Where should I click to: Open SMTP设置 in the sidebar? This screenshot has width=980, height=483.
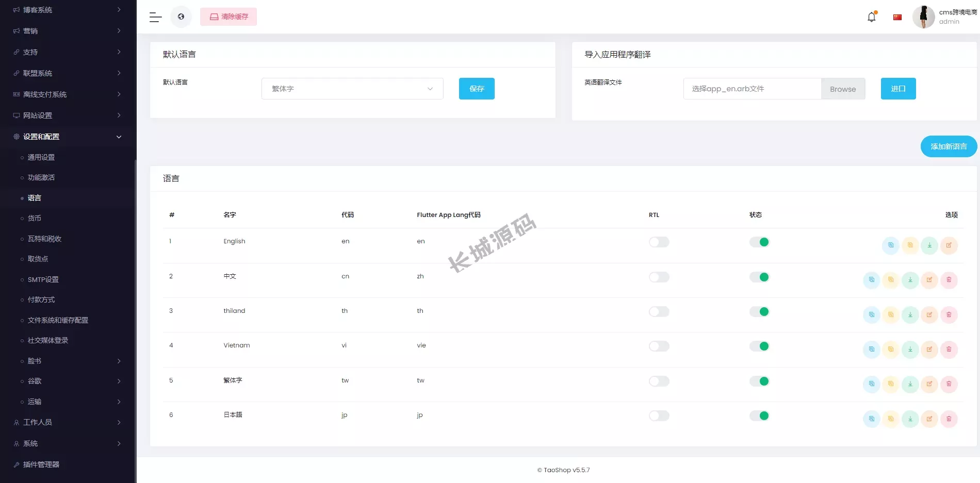[43, 279]
